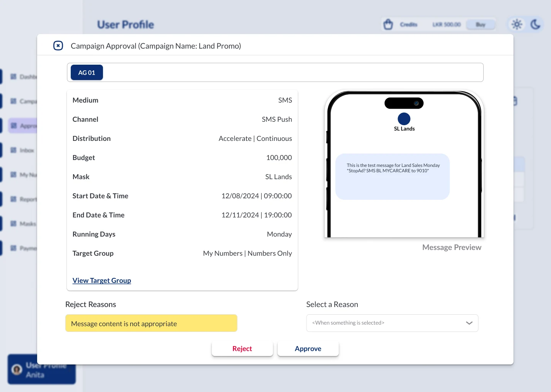The image size is (551, 392).
Task: Click the '100,000' budget value
Action: point(279,158)
